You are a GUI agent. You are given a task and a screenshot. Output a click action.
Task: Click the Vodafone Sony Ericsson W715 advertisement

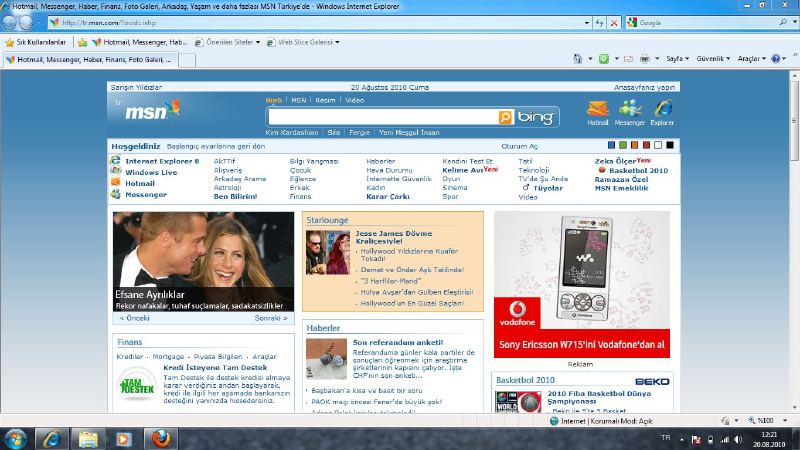tap(582, 285)
